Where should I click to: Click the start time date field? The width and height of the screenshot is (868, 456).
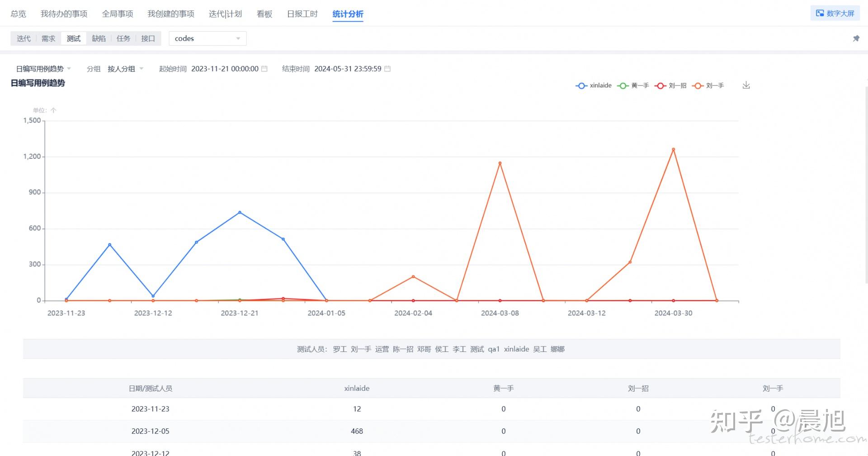[x=225, y=69]
